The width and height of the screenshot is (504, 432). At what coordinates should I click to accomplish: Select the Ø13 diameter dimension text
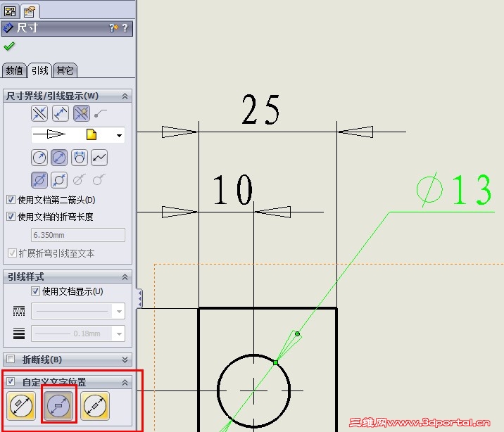[454, 189]
